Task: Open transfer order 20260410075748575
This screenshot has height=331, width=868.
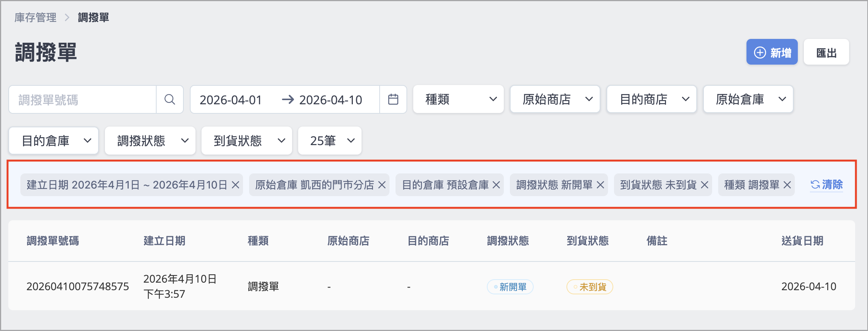Action: (78, 286)
